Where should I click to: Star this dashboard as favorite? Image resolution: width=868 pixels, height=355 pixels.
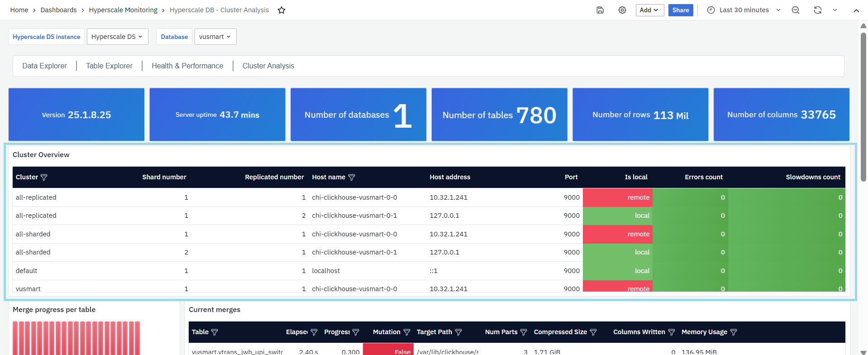click(281, 10)
